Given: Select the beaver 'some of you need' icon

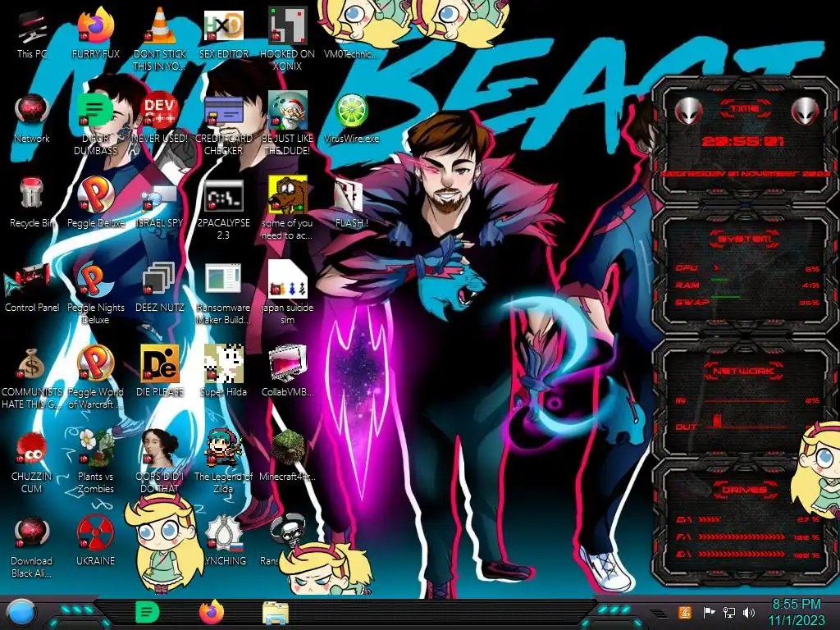Looking at the screenshot, I should (287, 209).
